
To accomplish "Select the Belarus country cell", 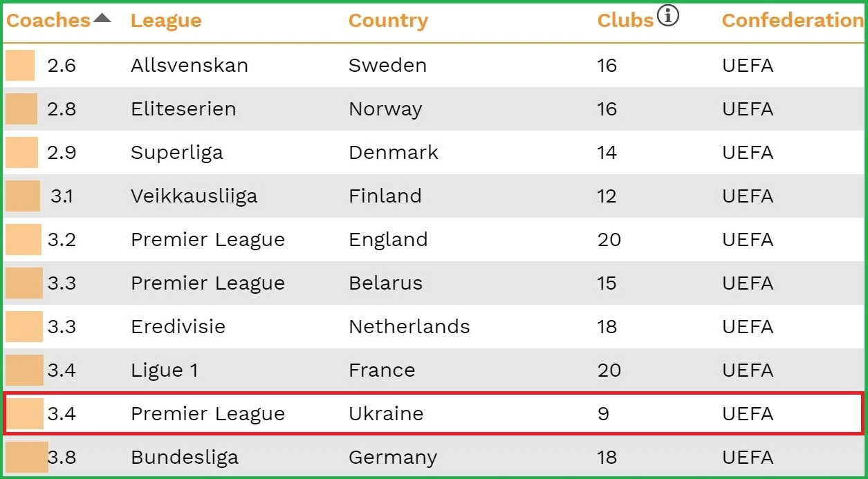I will 386,283.
